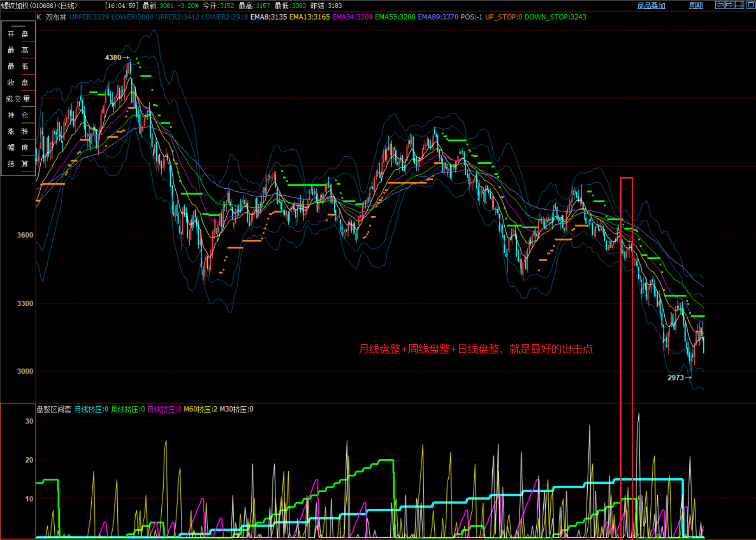Click the magenta EMA34:3209 legend label
This screenshot has height=540, width=756.
[352, 17]
